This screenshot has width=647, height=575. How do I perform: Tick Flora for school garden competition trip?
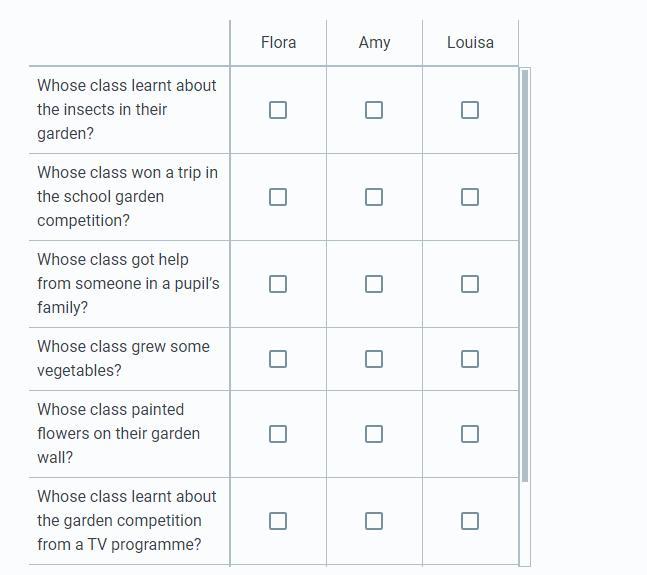(x=278, y=197)
